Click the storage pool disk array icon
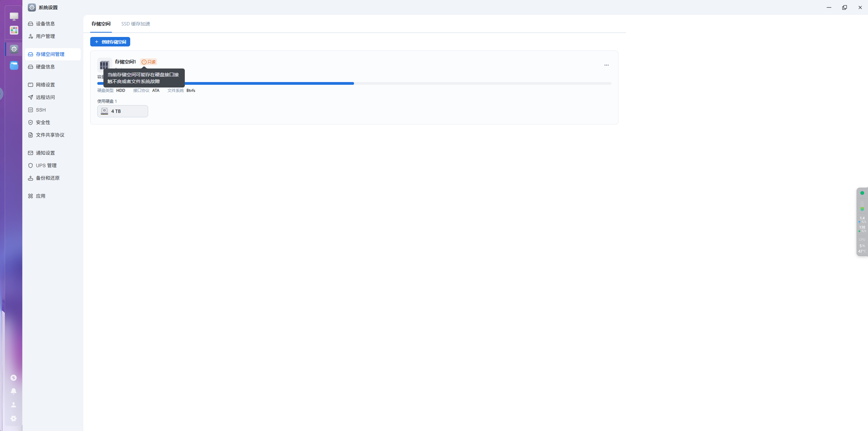Screen dimensions: 868x431 pyautogui.click(x=104, y=64)
